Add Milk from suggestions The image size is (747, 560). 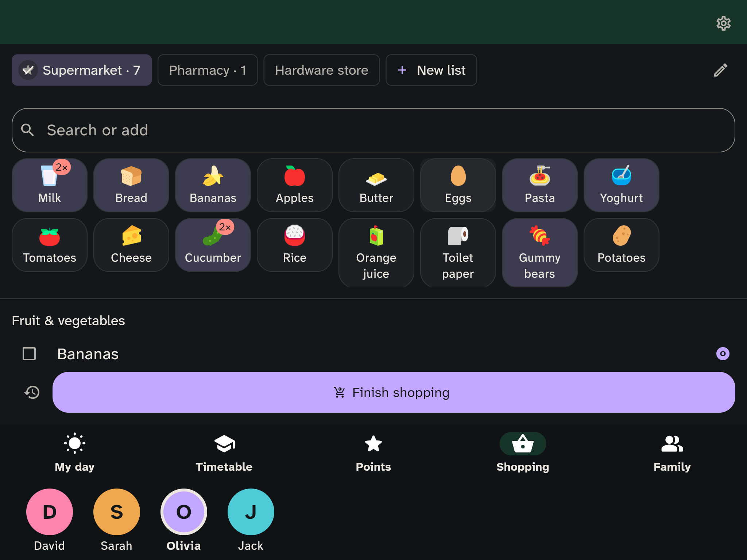tap(50, 185)
